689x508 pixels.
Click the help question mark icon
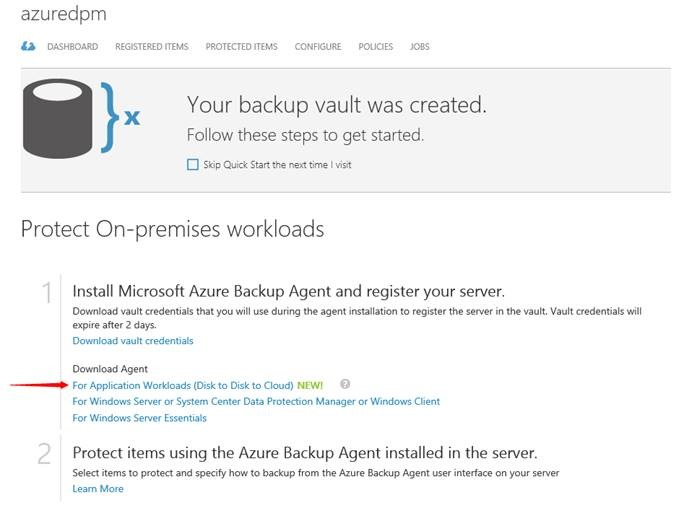[345, 384]
